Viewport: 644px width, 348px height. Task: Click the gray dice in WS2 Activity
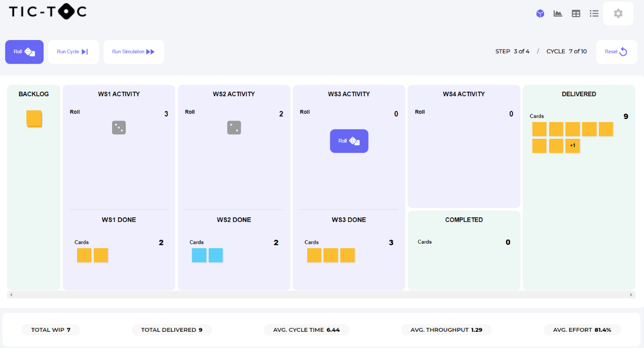(x=234, y=128)
